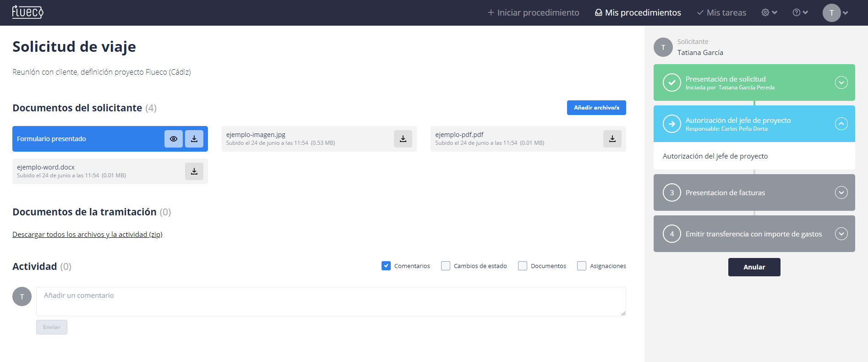Tick the Asignaciones checkbox
Screen dimensions: 868x362
(x=582, y=266)
